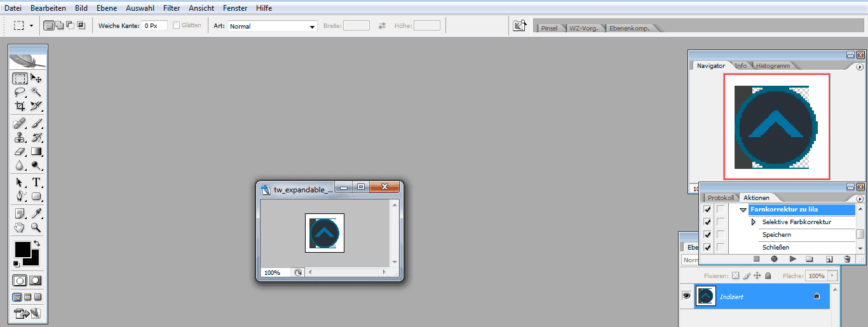Select the Zoom tool
868x327 pixels.
coord(36,227)
